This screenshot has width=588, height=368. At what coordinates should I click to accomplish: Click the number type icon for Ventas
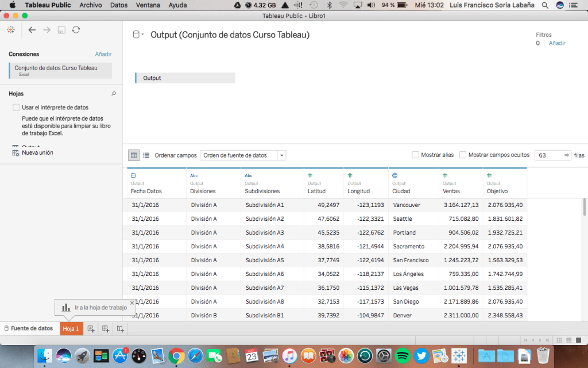[x=445, y=175]
